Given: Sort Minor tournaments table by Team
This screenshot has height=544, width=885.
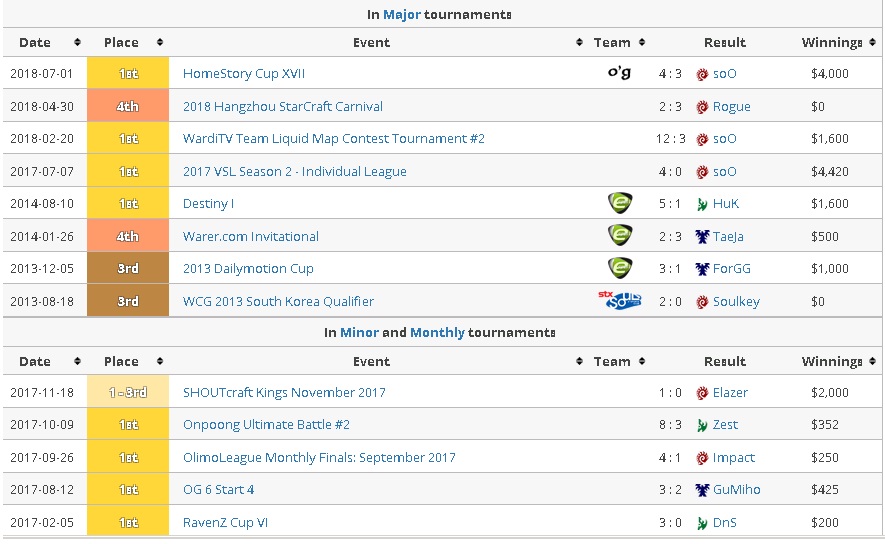Looking at the screenshot, I should pyautogui.click(x=642, y=361).
